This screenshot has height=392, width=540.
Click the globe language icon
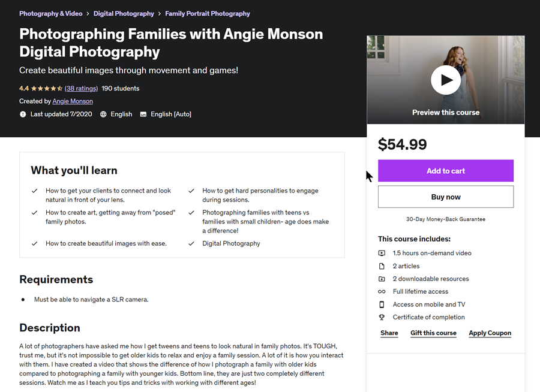(x=104, y=114)
